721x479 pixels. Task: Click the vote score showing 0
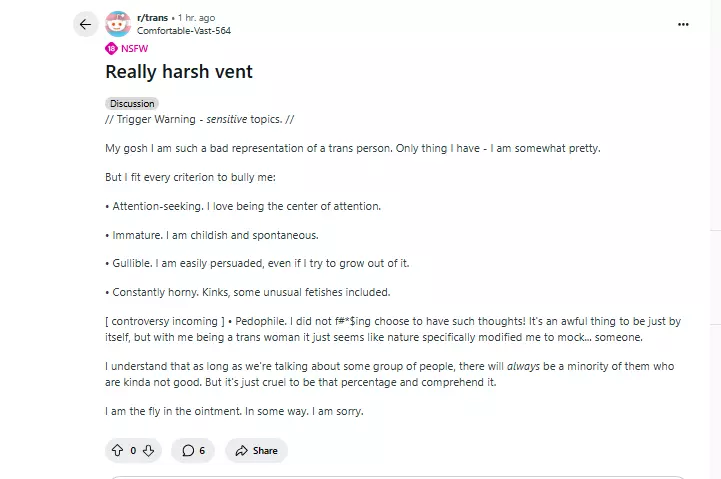(x=133, y=451)
